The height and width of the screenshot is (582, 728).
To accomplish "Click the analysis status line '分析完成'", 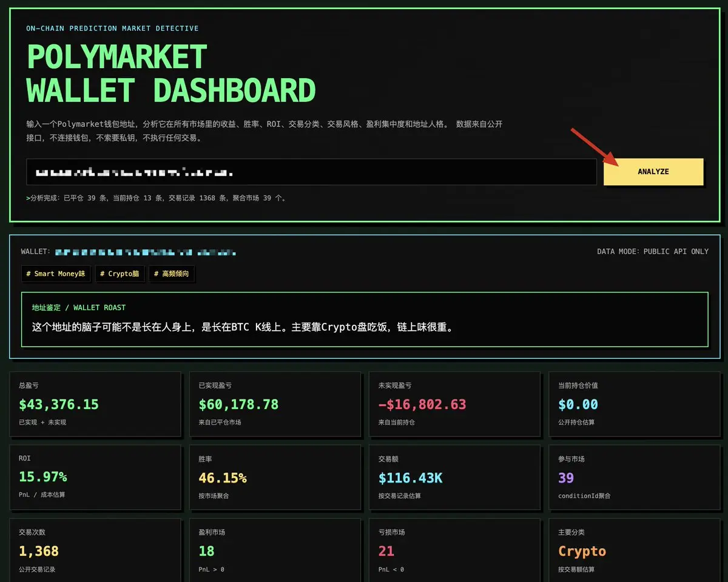I will [156, 198].
